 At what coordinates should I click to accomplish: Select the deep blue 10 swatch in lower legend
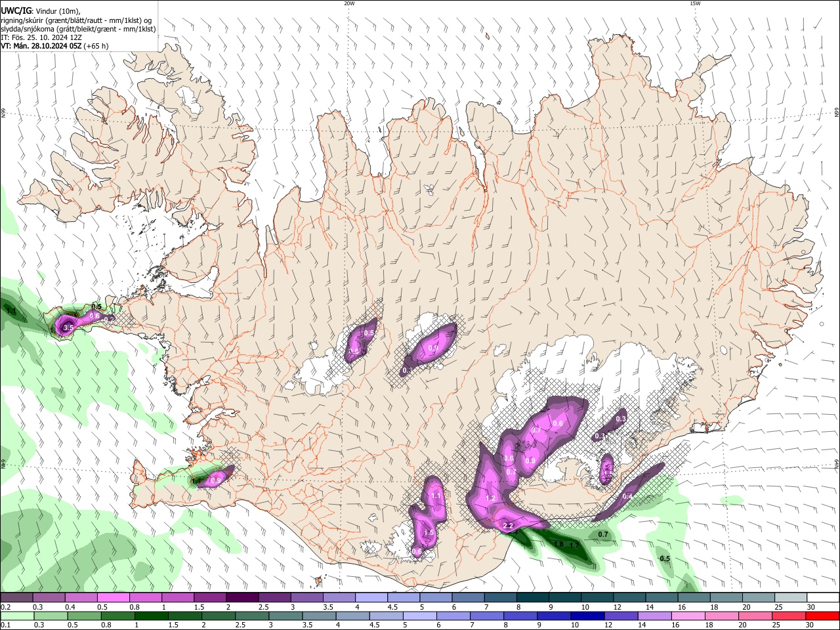point(587,616)
